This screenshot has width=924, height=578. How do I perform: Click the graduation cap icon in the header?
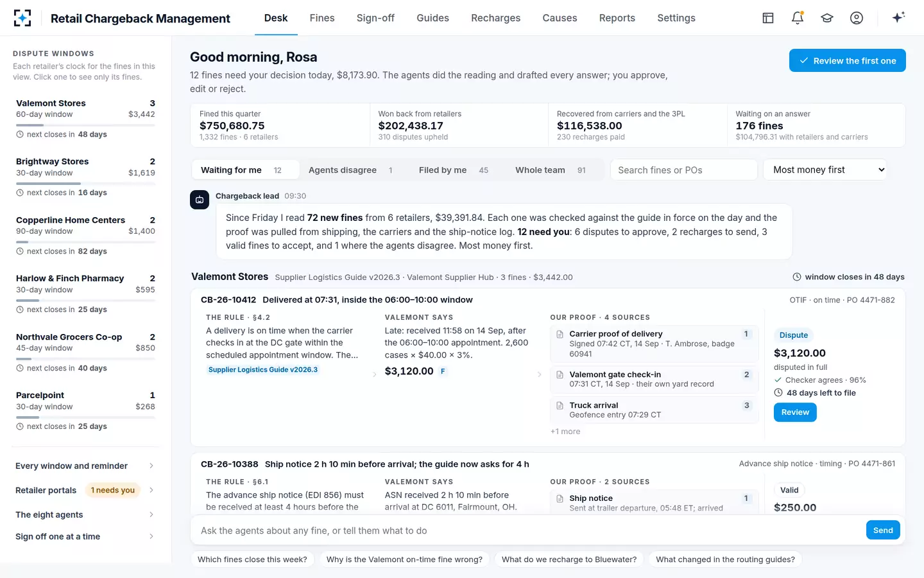tap(827, 18)
